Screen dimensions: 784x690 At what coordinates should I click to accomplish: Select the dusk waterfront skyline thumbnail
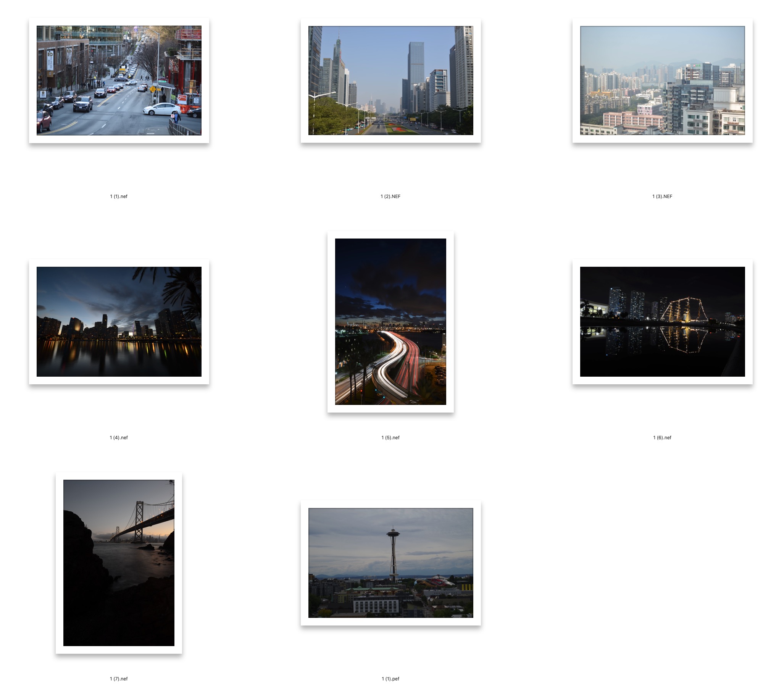[x=119, y=321]
